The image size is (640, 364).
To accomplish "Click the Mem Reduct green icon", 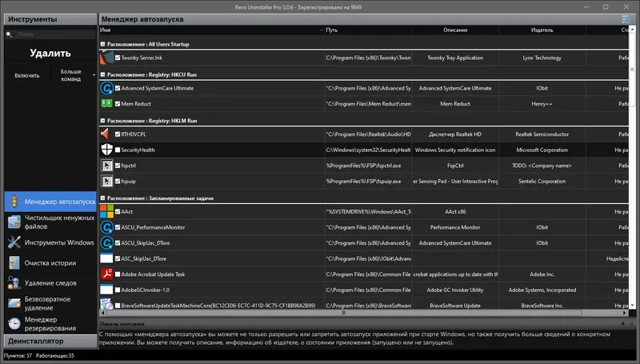I will [106, 104].
